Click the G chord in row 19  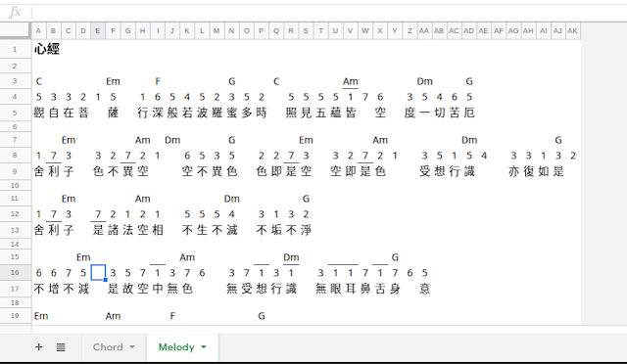click(262, 316)
